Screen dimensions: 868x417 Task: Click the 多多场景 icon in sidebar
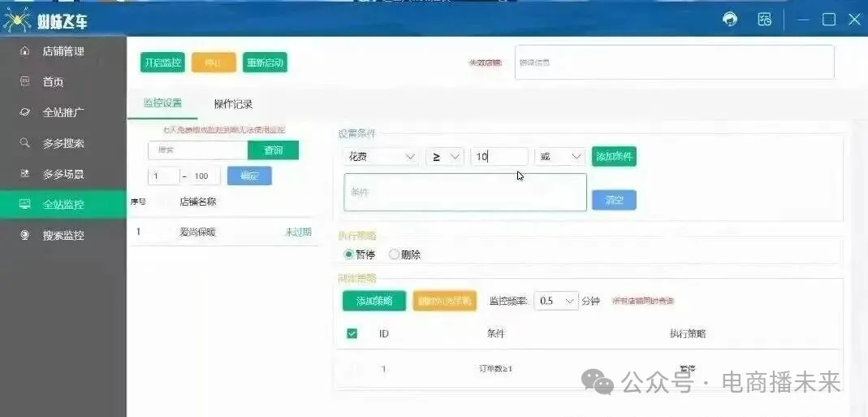tap(25, 174)
